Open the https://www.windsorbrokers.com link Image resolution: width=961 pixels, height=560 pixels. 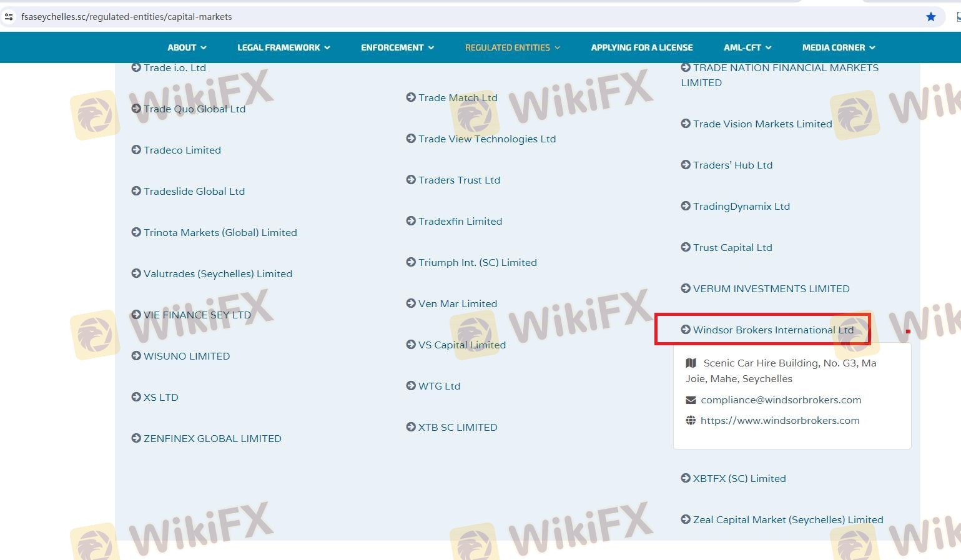click(779, 421)
